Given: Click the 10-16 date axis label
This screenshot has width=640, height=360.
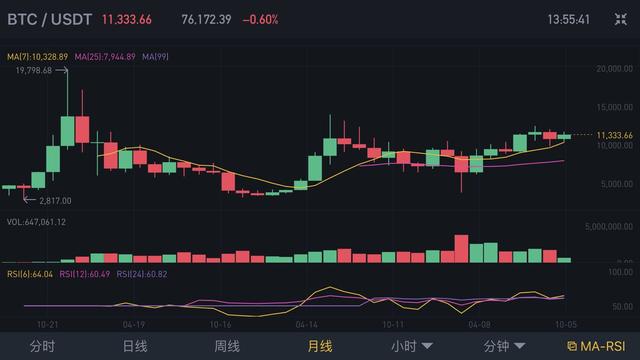Looking at the screenshot, I should click(220, 325).
